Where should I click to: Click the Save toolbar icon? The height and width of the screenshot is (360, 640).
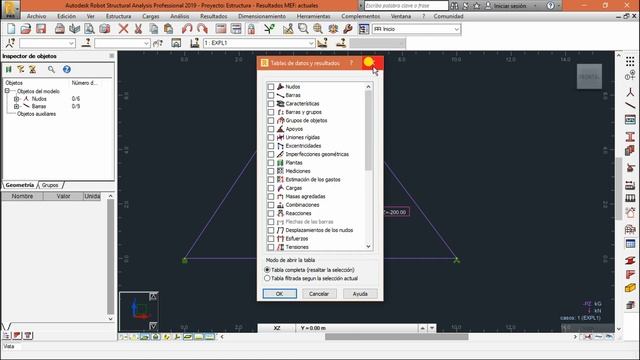41,29
